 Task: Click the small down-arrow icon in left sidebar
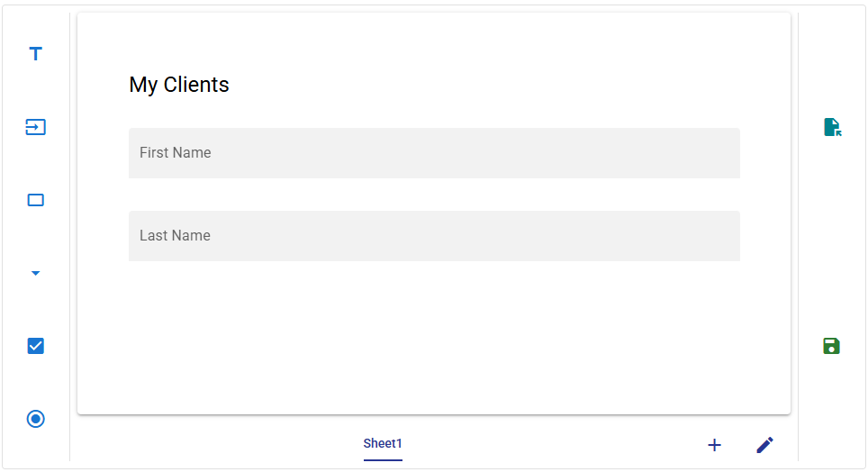(x=35, y=273)
